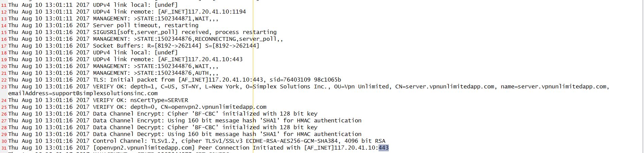Click the highlighted 443 port text
Viewport: 644px width, 153px height.
[x=384, y=148]
